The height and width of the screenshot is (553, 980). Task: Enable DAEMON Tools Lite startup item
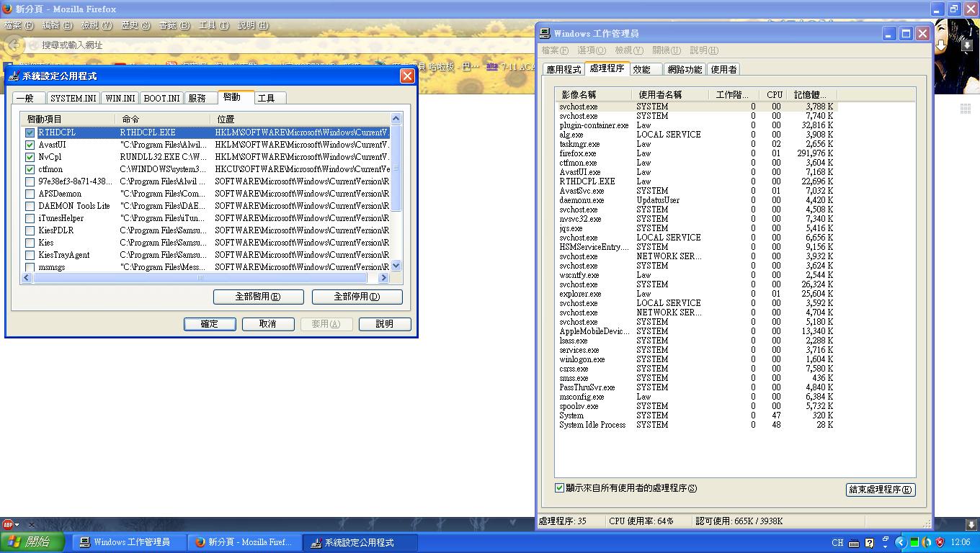(x=30, y=206)
